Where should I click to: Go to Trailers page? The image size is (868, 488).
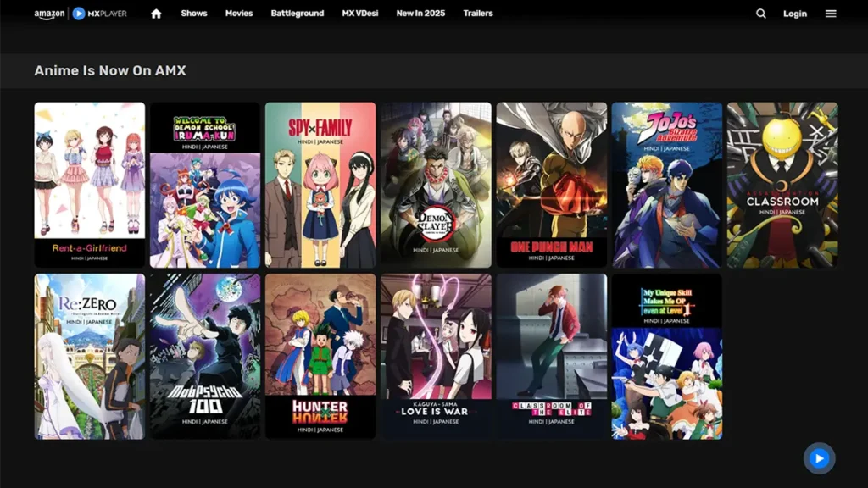[478, 14]
